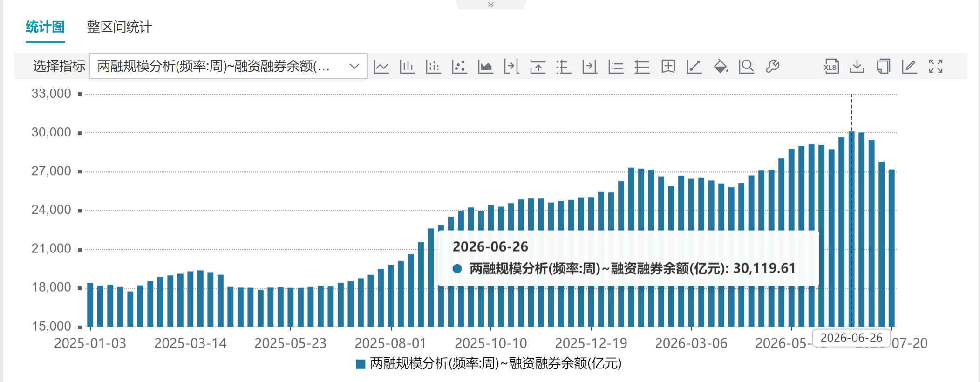Viewport: 980px width, 382px height.
Task: Choose the scatter plot chart icon
Action: point(459,67)
